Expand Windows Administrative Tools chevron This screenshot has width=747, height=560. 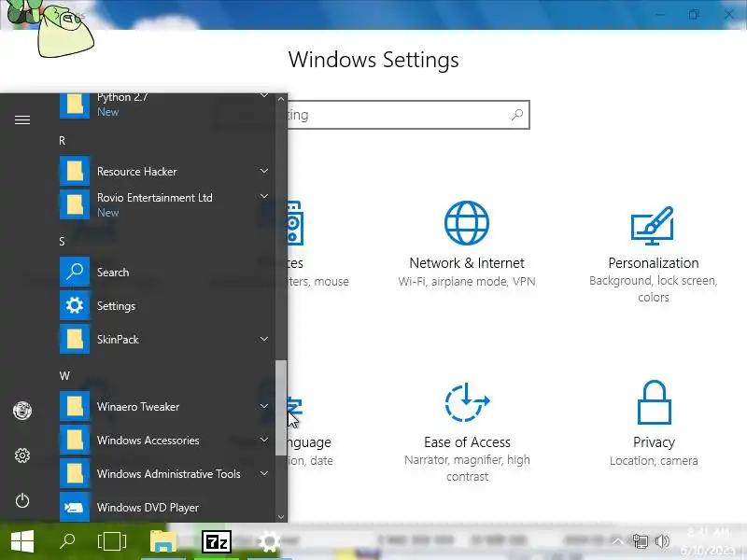coord(264,474)
